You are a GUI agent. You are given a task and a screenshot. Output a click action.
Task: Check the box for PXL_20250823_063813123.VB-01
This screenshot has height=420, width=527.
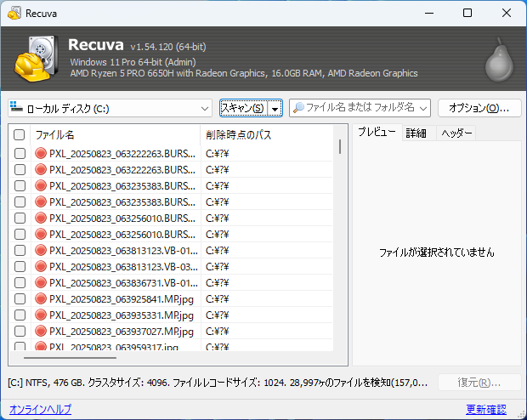tap(20, 251)
